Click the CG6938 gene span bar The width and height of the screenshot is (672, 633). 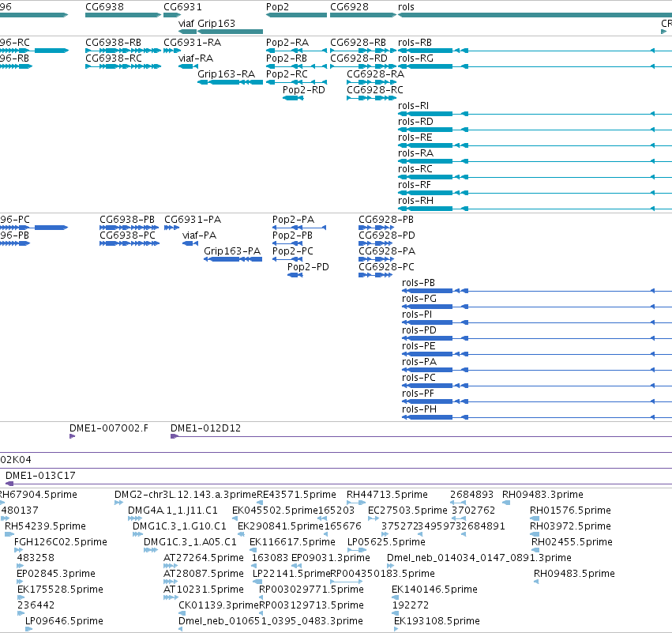(123, 15)
